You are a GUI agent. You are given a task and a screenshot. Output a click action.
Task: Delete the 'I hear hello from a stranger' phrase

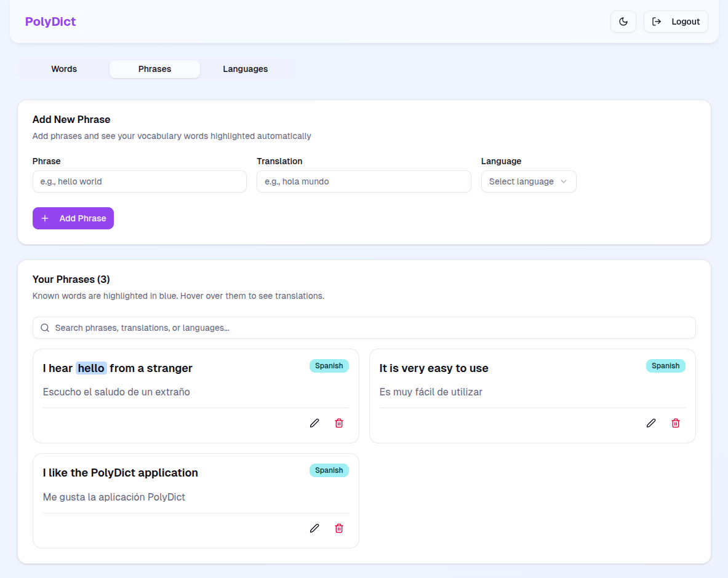tap(339, 423)
